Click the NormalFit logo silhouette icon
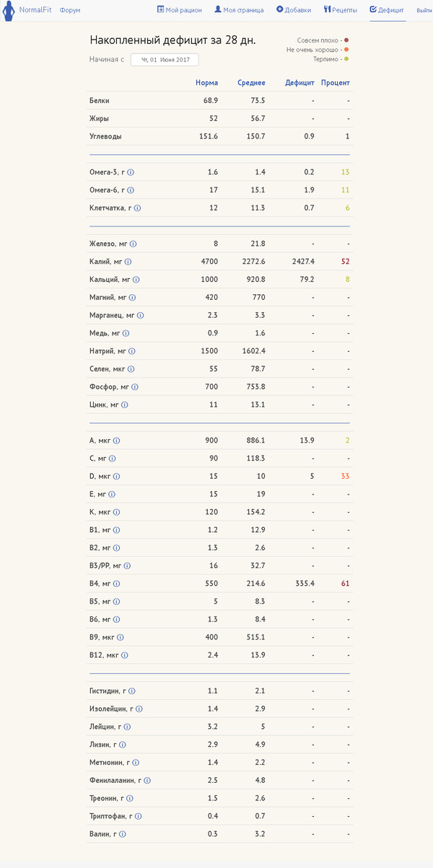The image size is (433, 868). (9, 12)
